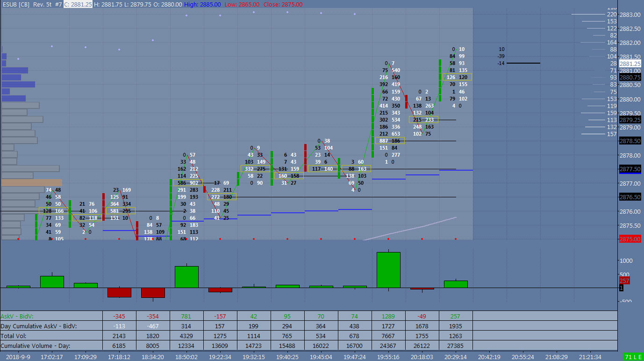Click the highlighted 2879.25 price marker

coord(630,120)
